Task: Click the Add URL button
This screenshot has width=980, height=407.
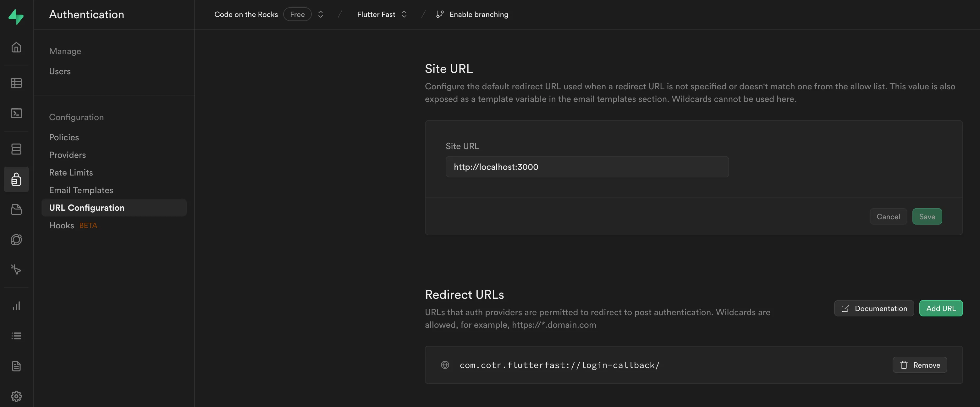Action: point(941,308)
